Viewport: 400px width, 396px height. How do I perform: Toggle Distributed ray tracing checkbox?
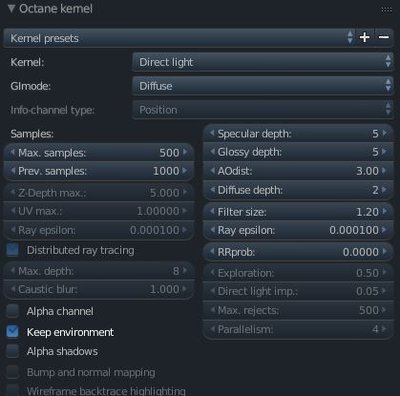tap(13, 250)
